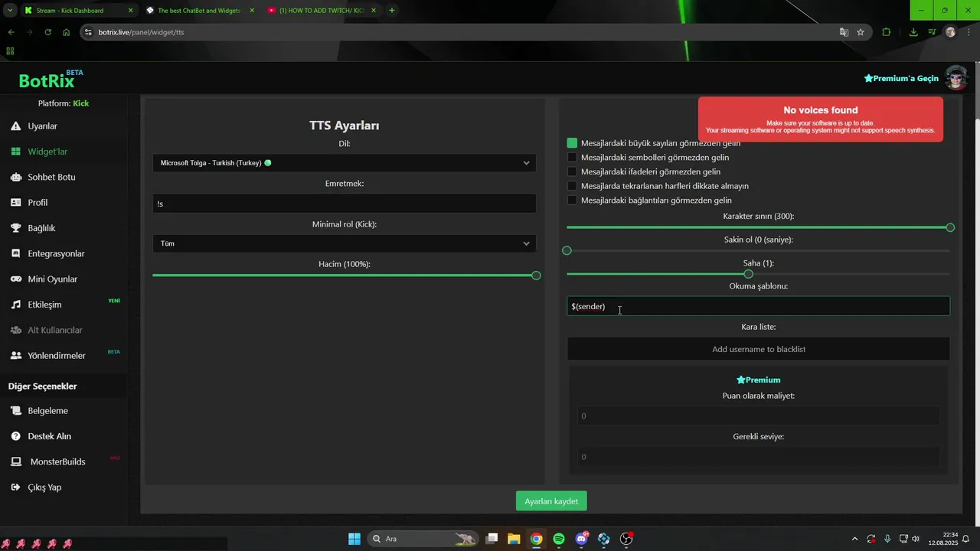Reload the page
Image resolution: width=980 pixels, height=551 pixels.
click(47, 32)
